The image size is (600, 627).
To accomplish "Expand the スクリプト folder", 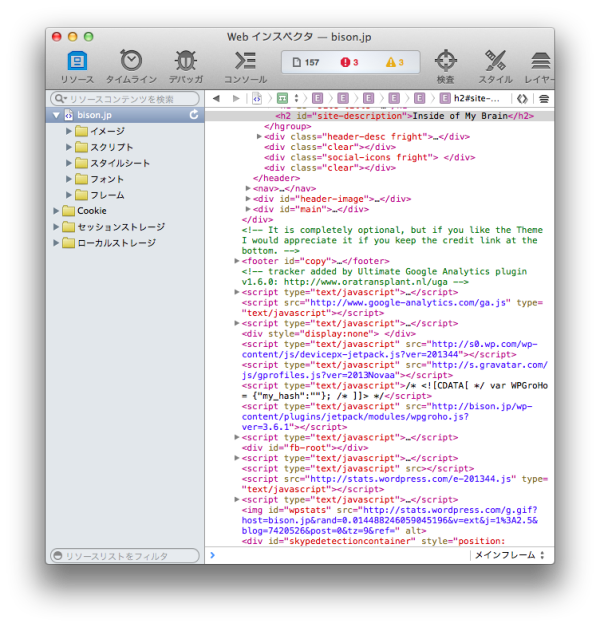I will point(68,147).
